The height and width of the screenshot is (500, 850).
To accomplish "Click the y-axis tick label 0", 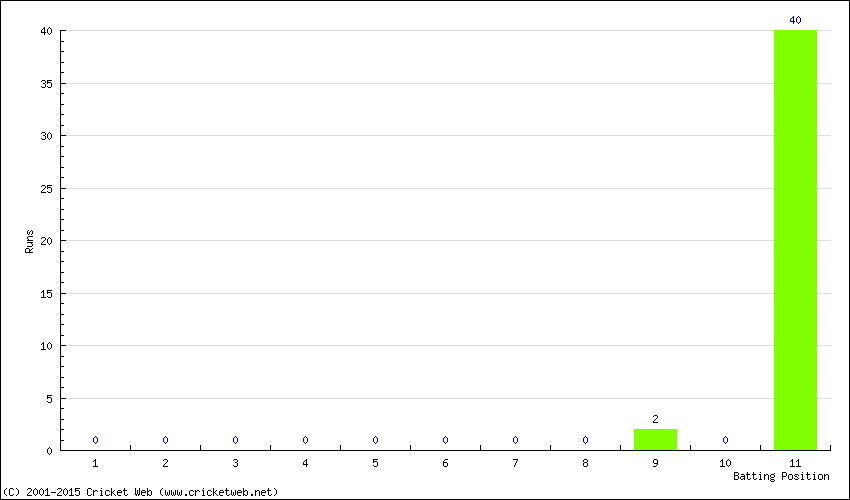I will click(49, 451).
